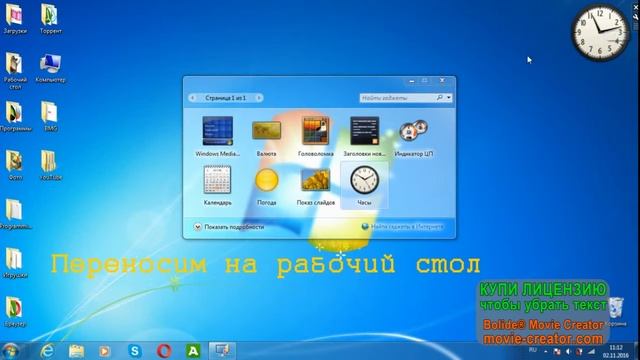Select the Заголовки новостей gadget
Screen dimensions: 640x360
click(364, 136)
